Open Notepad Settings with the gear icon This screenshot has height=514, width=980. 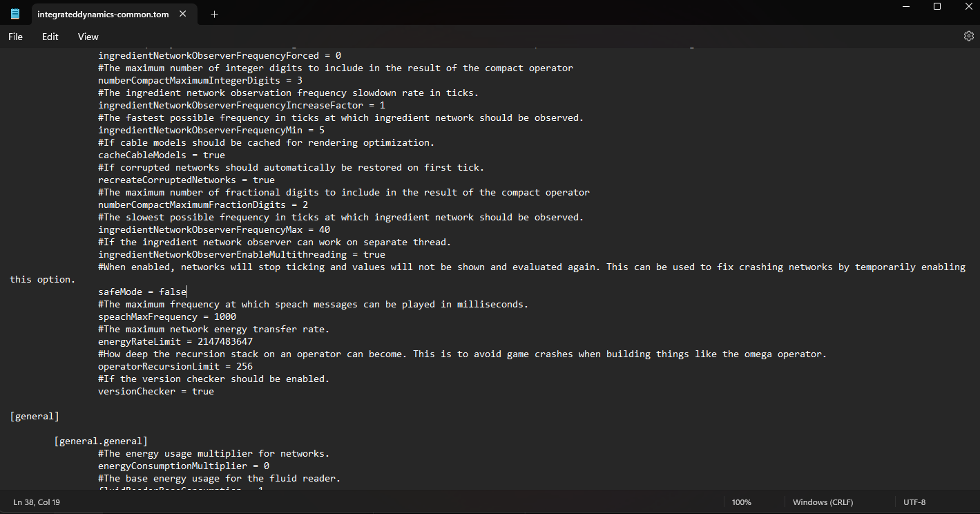click(x=968, y=36)
